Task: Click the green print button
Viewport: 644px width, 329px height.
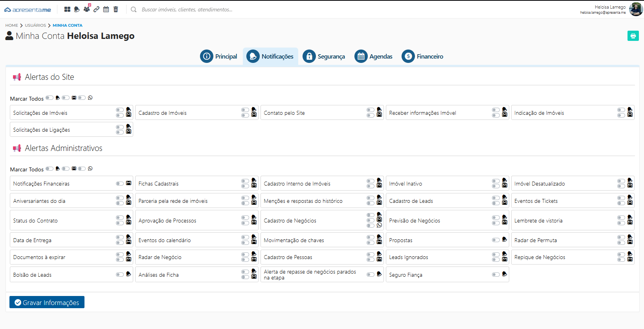Action: click(633, 36)
